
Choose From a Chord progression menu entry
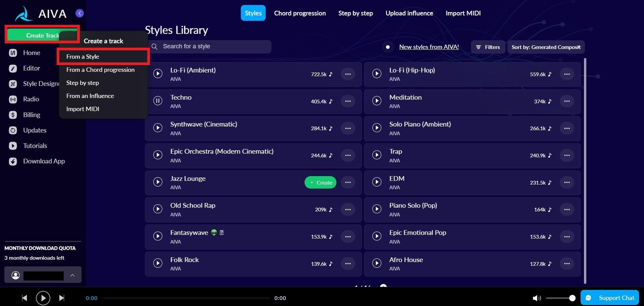pos(103,70)
